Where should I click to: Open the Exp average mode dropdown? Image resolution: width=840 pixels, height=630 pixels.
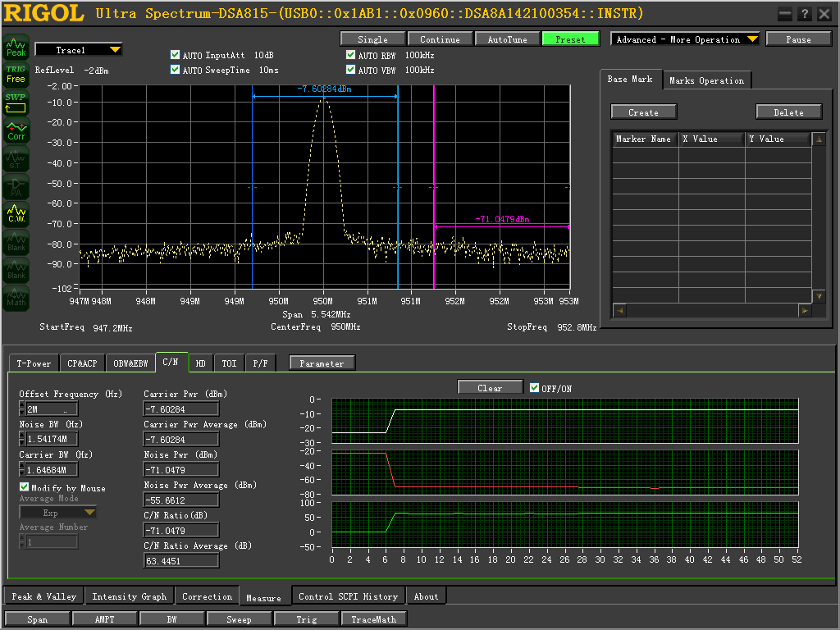click(58, 513)
